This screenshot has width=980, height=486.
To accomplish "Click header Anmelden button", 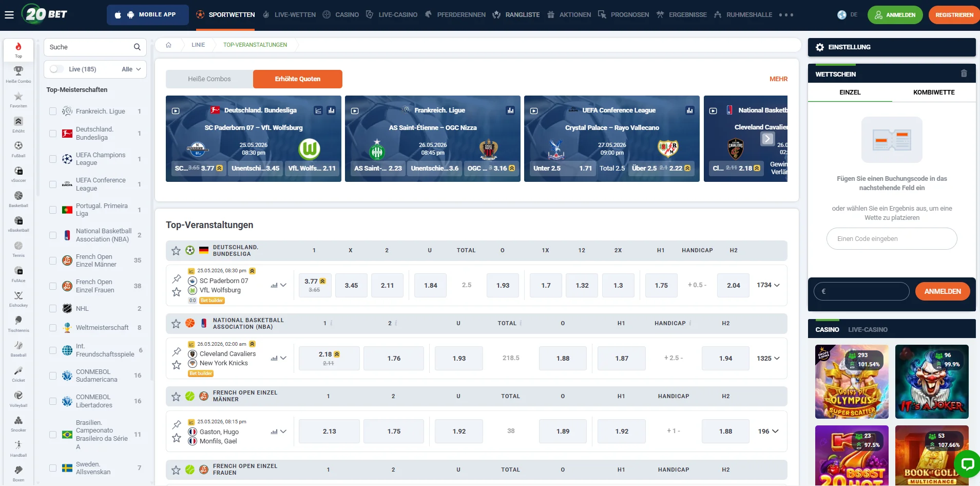I will click(x=895, y=15).
